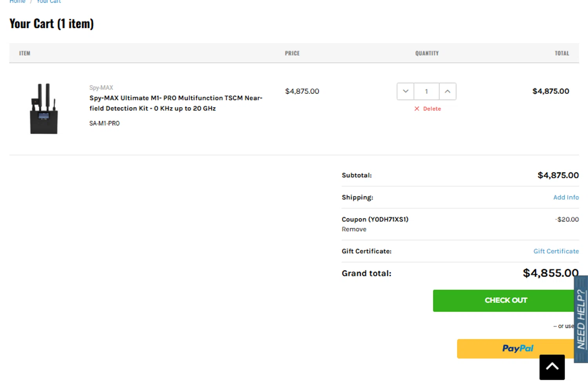Click the coupon discount -$20.00

567,219
